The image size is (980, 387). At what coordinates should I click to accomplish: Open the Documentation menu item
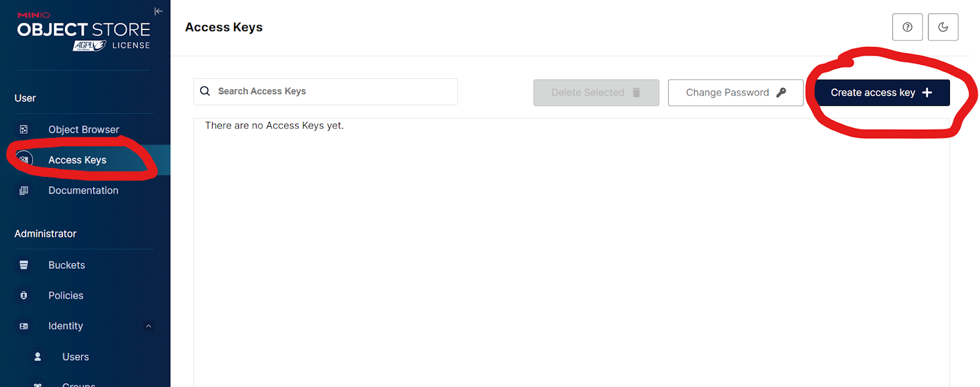(83, 190)
